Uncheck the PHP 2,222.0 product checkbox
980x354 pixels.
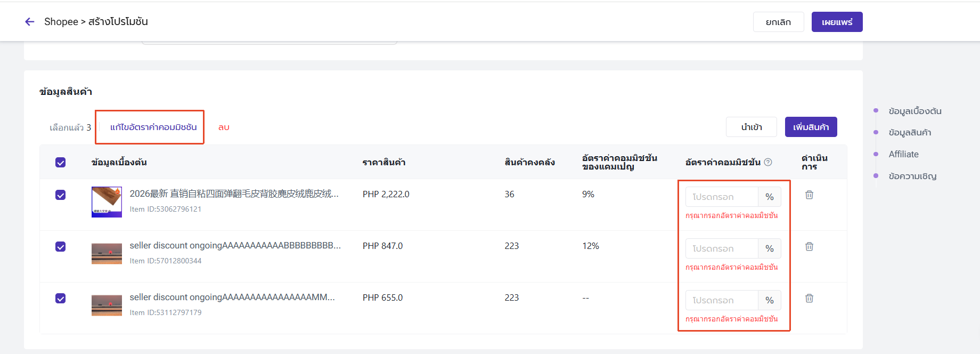tap(61, 195)
